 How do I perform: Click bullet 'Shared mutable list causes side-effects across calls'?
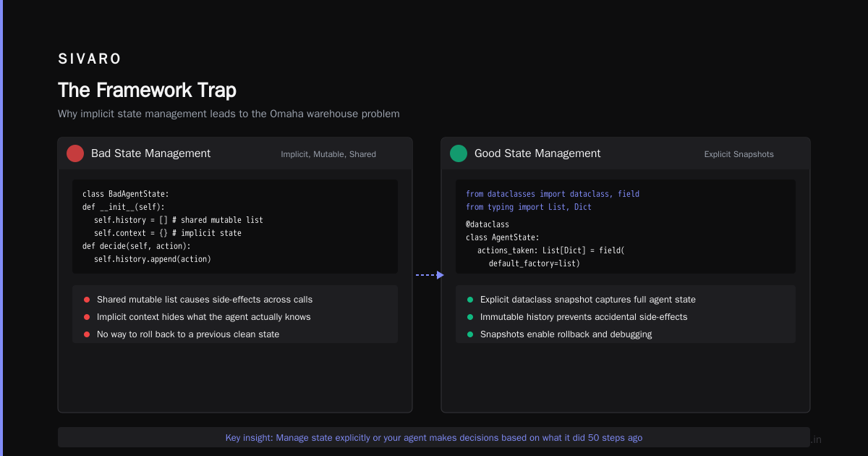[205, 300]
